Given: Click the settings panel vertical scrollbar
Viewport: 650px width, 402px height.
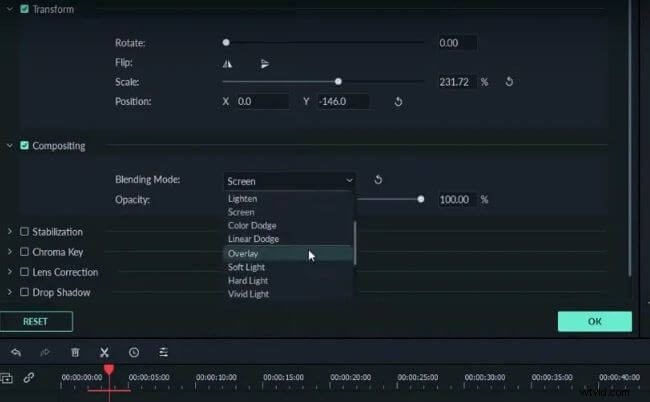Looking at the screenshot, I should point(630,137).
